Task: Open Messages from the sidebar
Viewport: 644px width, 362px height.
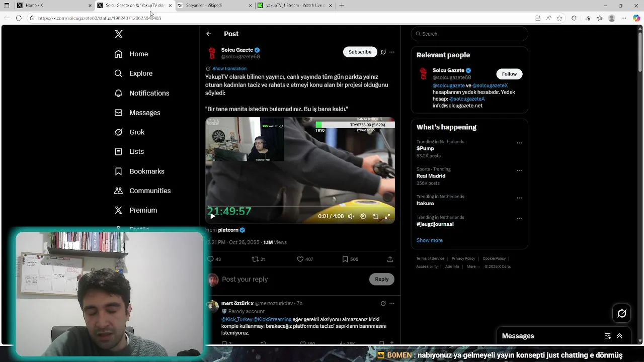Action: coord(137,113)
